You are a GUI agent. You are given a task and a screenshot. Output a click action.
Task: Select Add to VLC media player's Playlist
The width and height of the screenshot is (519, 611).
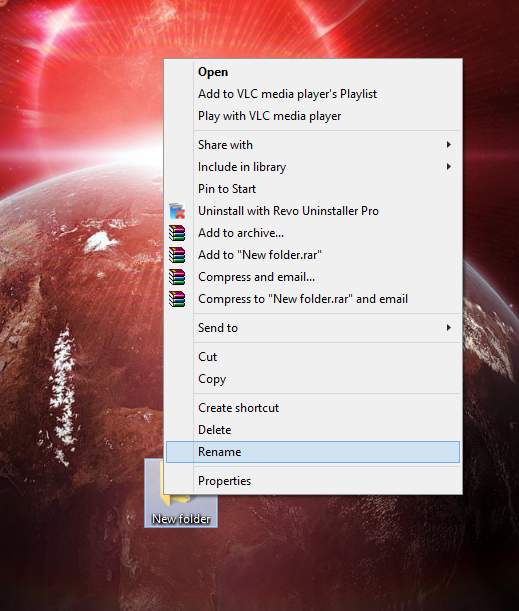coord(313,94)
